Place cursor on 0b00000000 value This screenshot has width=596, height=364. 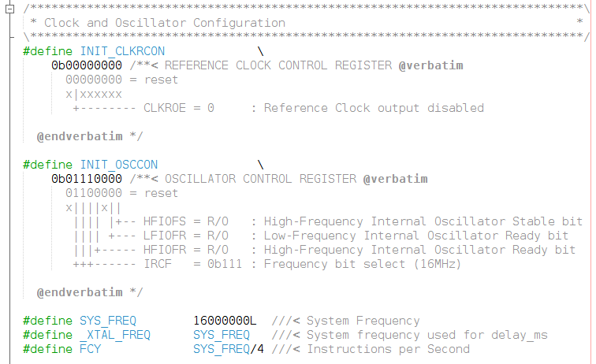point(87,65)
